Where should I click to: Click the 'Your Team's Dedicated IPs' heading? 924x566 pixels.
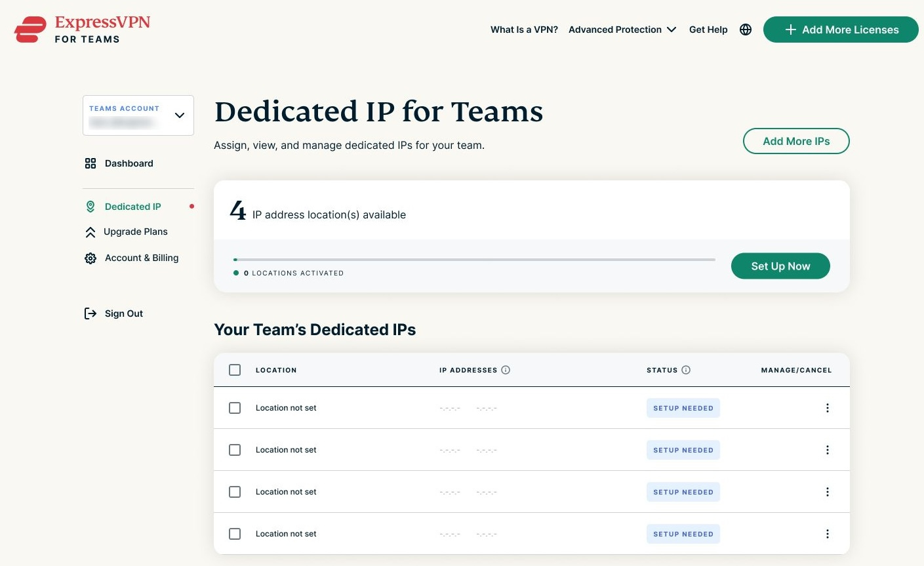pyautogui.click(x=315, y=329)
